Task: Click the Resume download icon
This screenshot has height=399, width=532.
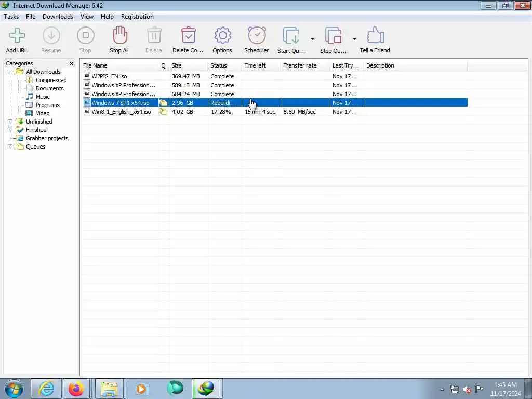Action: (x=51, y=36)
